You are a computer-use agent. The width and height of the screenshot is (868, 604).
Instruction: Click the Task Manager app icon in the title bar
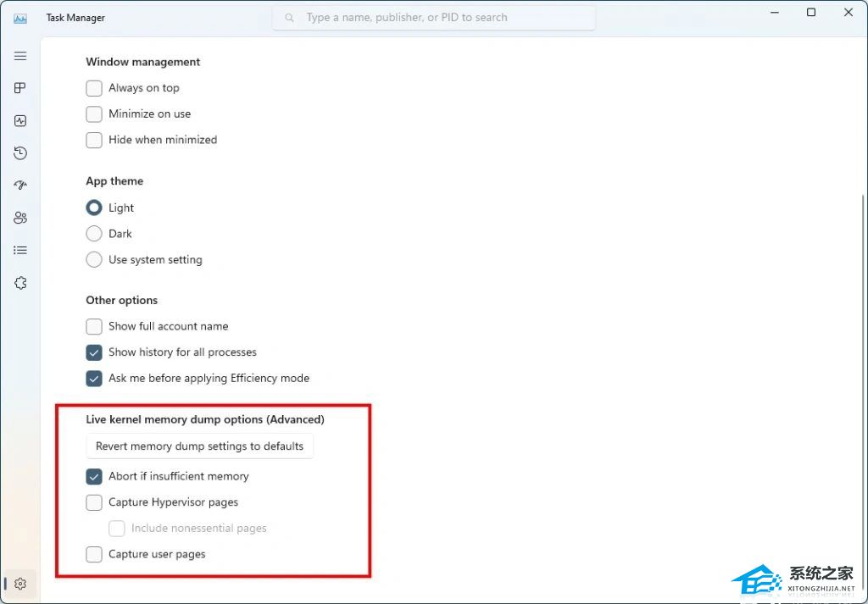click(20, 18)
